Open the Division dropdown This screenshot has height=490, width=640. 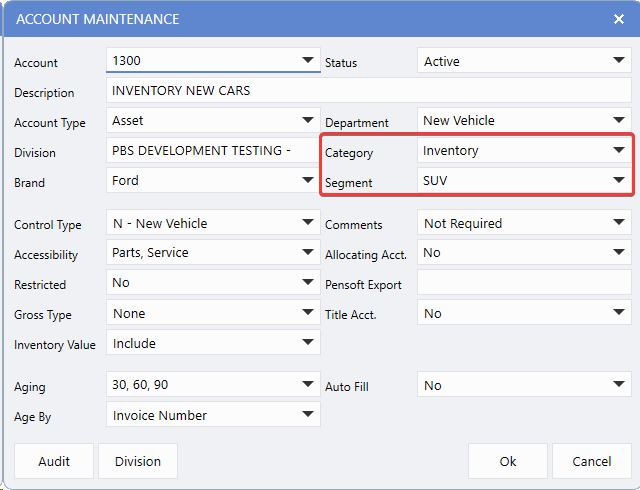click(308, 152)
